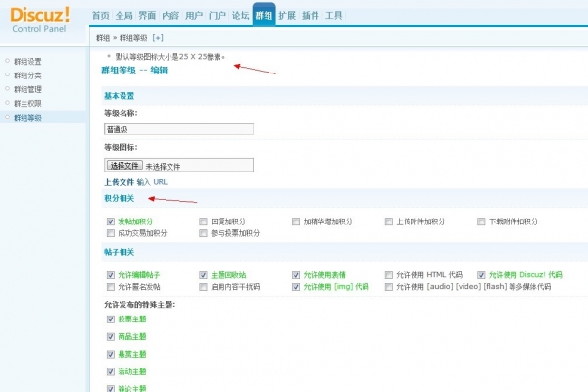The image size is (588, 392).
Task: Click the [+] icon beside the 群组等级 breadcrumb
Action: click(x=158, y=37)
